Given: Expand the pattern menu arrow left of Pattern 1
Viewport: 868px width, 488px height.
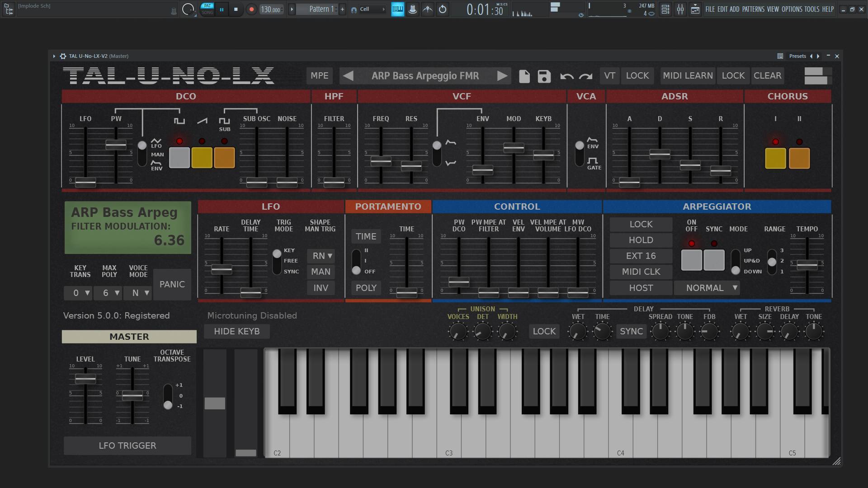Looking at the screenshot, I should [x=292, y=9].
